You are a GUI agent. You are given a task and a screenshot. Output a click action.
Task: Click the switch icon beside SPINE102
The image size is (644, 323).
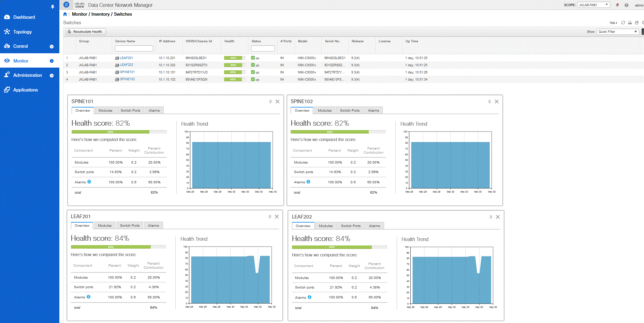point(117,79)
